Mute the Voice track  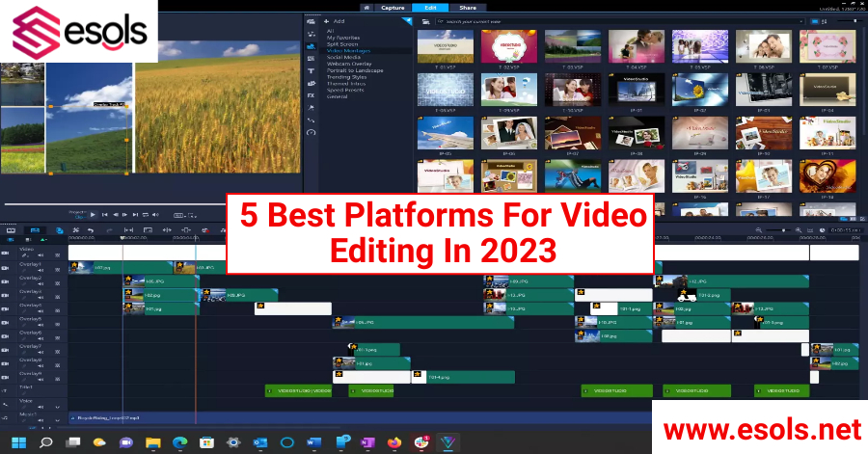click(x=41, y=407)
